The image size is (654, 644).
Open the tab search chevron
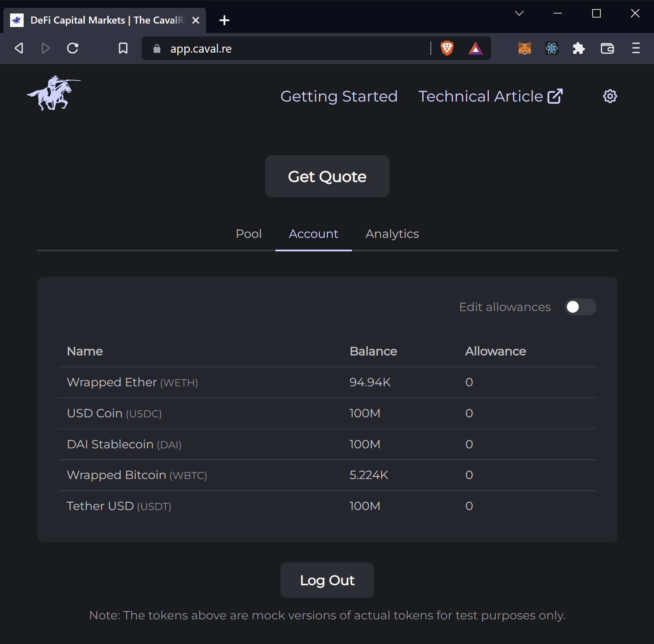click(519, 13)
